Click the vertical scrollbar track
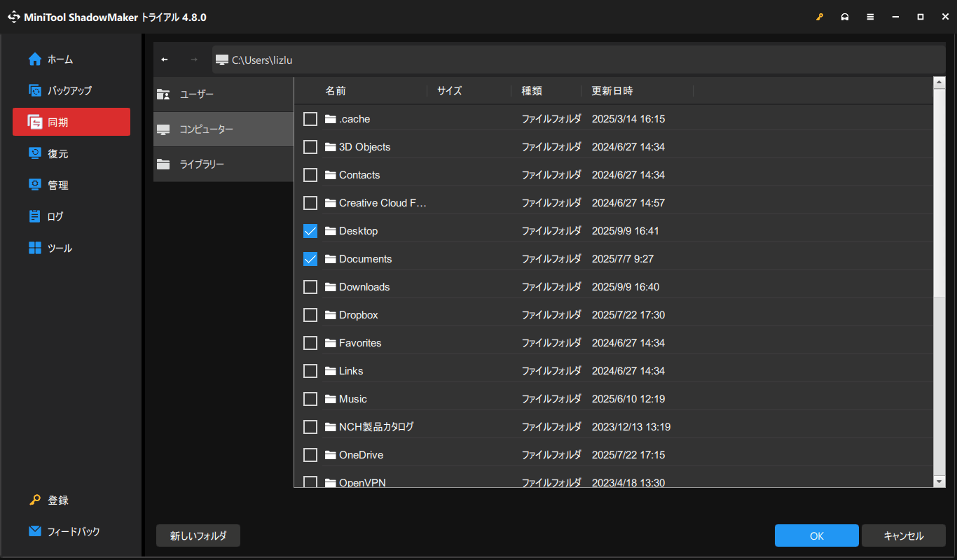The width and height of the screenshot is (957, 560). tap(939, 385)
